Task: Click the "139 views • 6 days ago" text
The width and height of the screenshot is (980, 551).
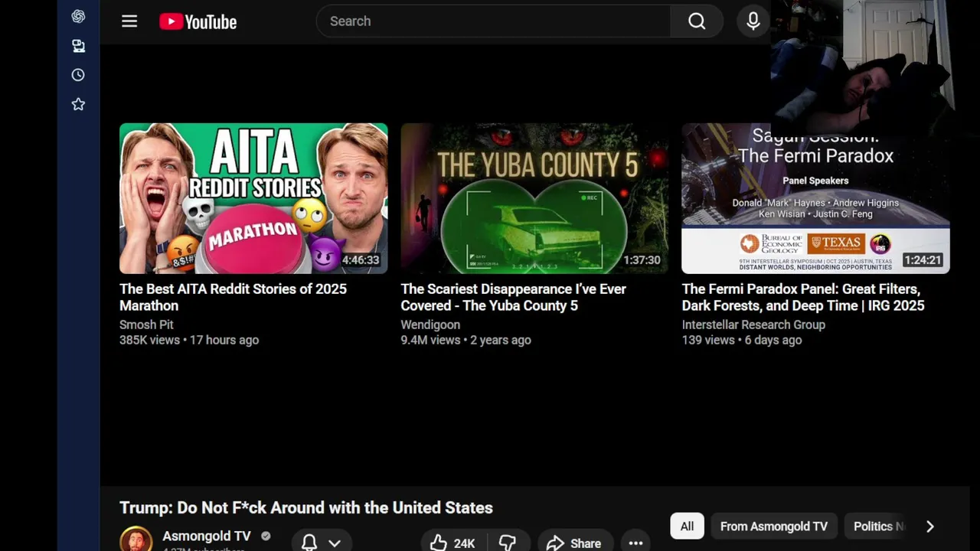Action: [742, 340]
